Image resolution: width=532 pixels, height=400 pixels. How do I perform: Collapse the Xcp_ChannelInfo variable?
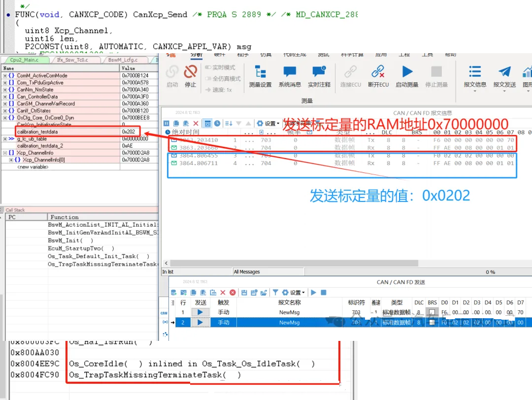pyautogui.click(x=5, y=153)
